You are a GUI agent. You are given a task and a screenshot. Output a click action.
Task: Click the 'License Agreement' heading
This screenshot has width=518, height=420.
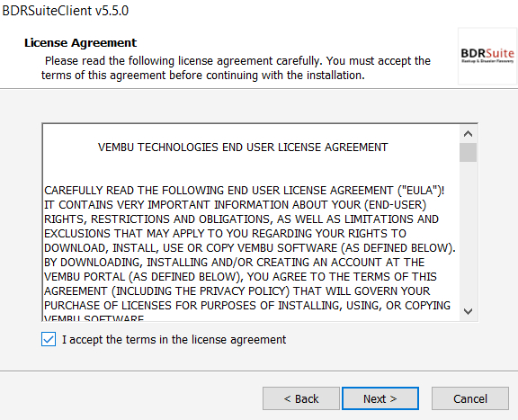(80, 42)
